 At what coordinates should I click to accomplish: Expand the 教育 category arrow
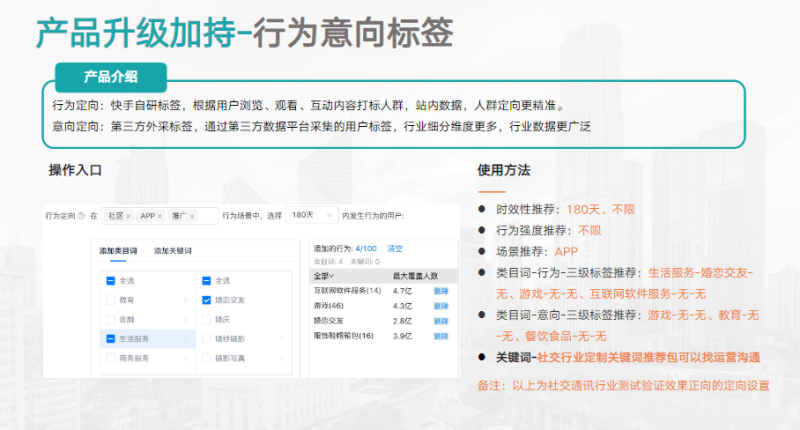186,300
